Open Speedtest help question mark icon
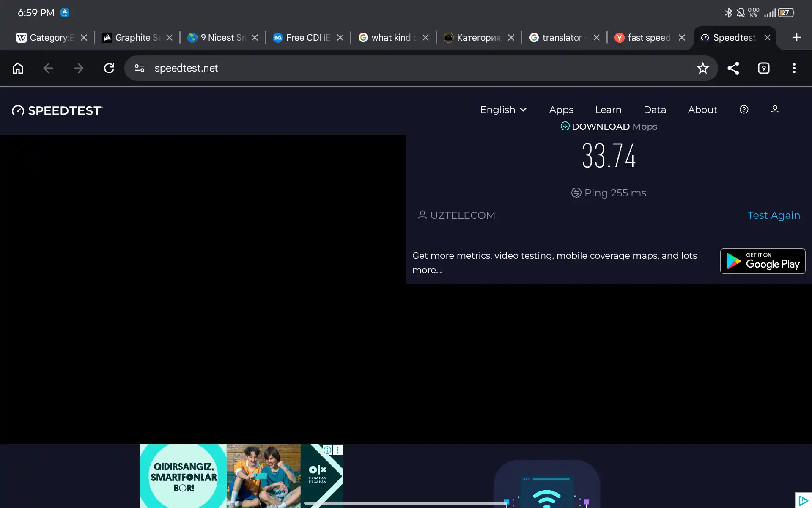 click(744, 110)
